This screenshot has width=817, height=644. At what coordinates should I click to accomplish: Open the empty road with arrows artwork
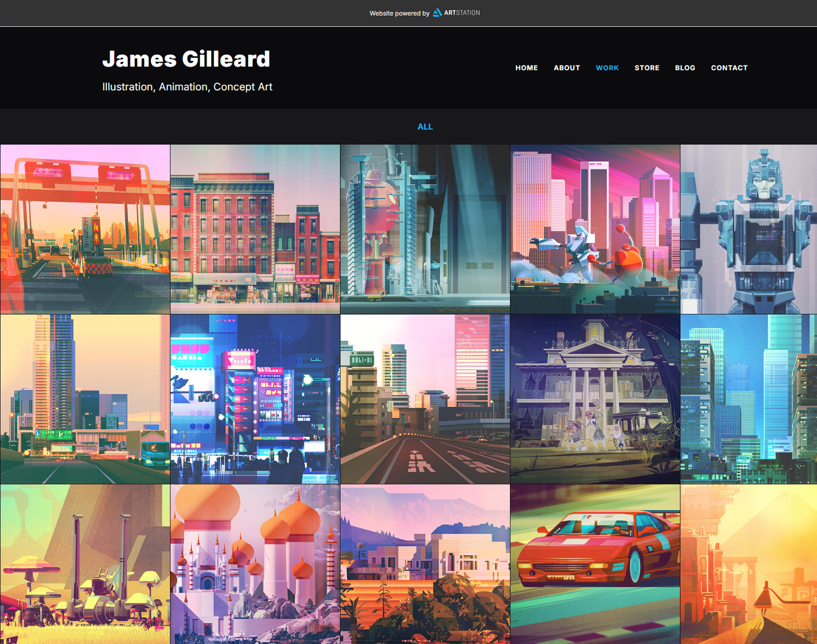coord(425,399)
